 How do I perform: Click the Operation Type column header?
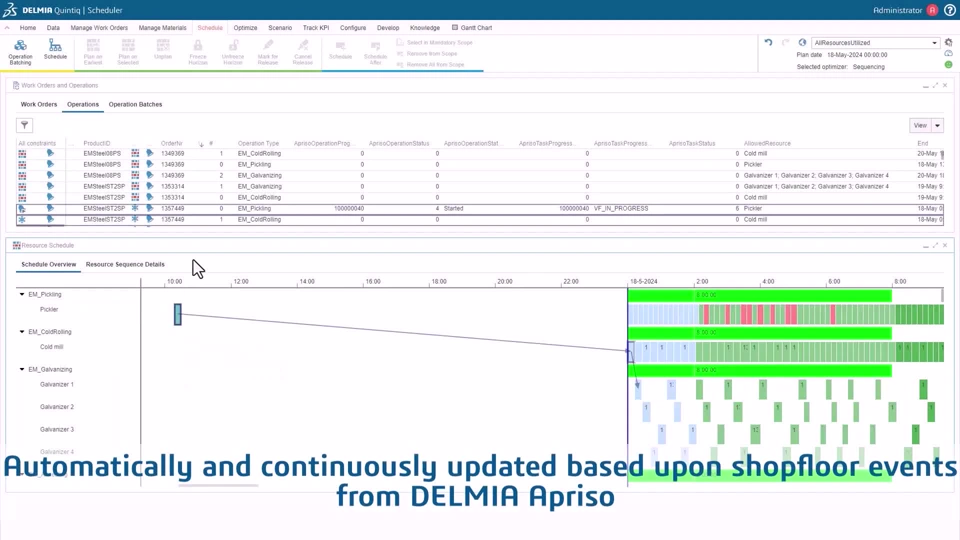[258, 143]
